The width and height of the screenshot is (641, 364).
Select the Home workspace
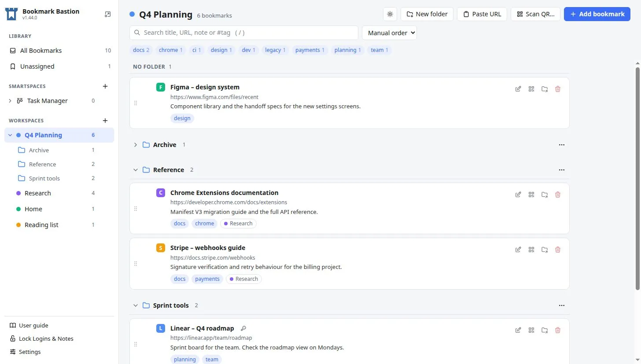point(59,209)
